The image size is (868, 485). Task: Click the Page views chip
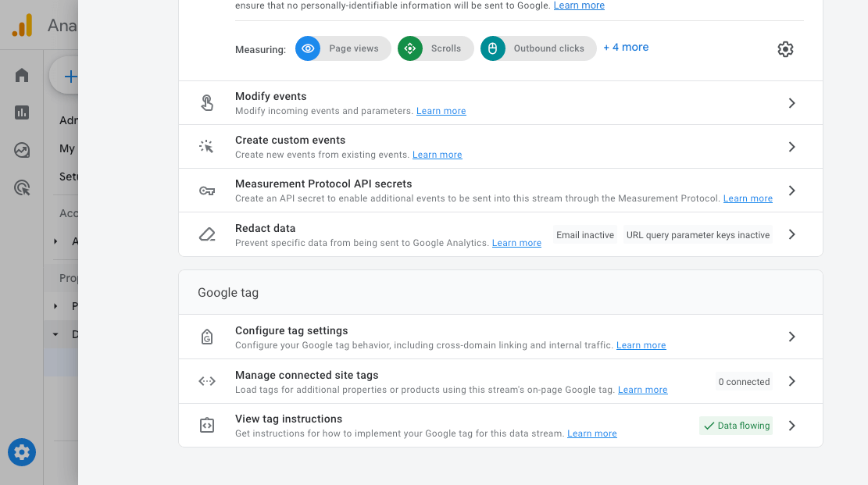click(x=343, y=48)
